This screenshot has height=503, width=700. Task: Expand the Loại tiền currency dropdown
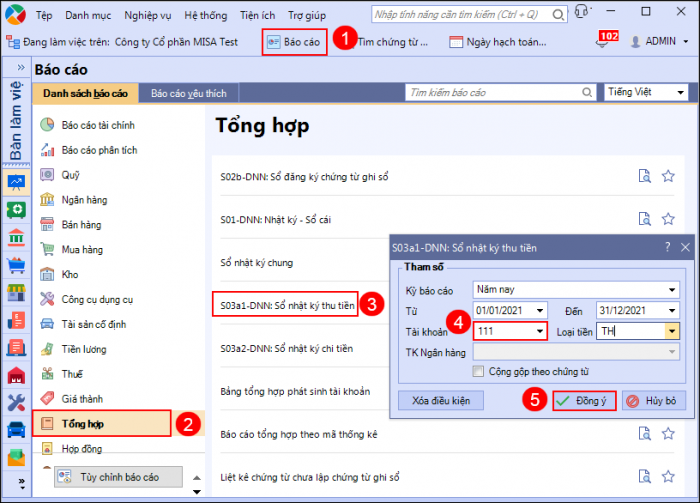pyautogui.click(x=672, y=331)
